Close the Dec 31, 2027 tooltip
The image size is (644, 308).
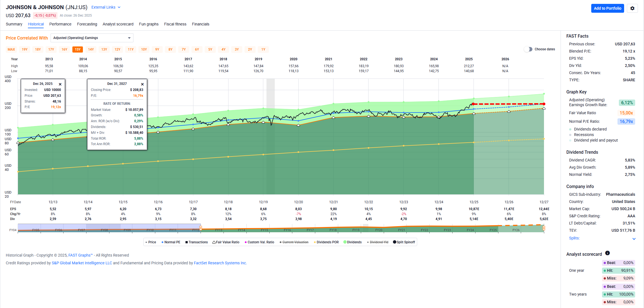pos(142,84)
